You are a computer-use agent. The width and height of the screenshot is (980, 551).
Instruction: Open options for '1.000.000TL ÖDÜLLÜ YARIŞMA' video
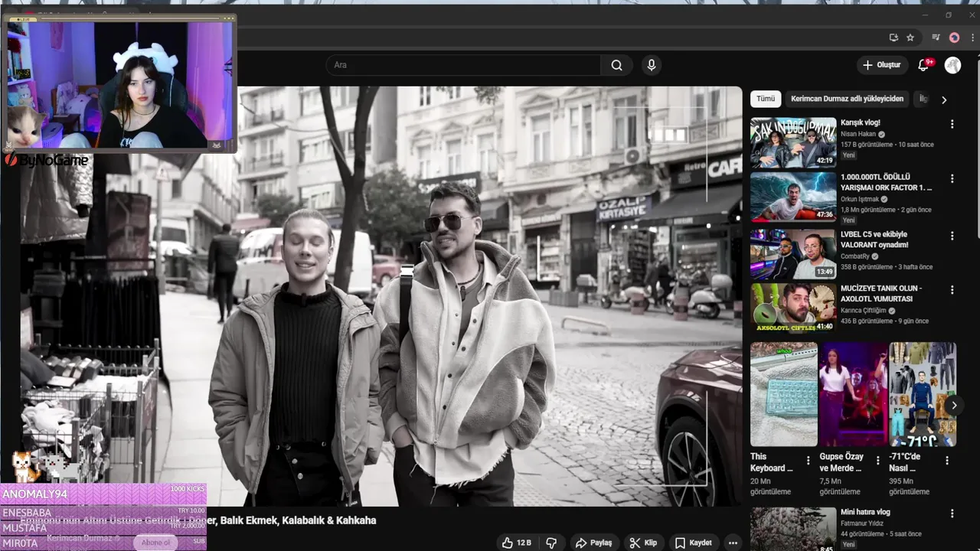tap(952, 178)
